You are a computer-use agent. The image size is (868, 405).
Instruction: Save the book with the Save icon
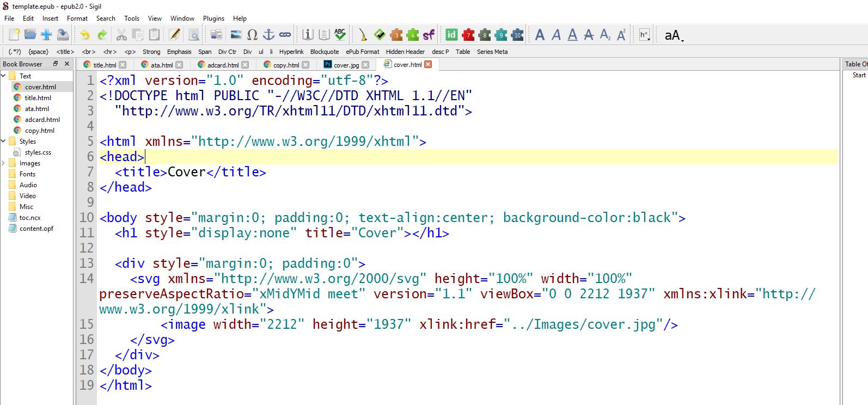tap(63, 35)
